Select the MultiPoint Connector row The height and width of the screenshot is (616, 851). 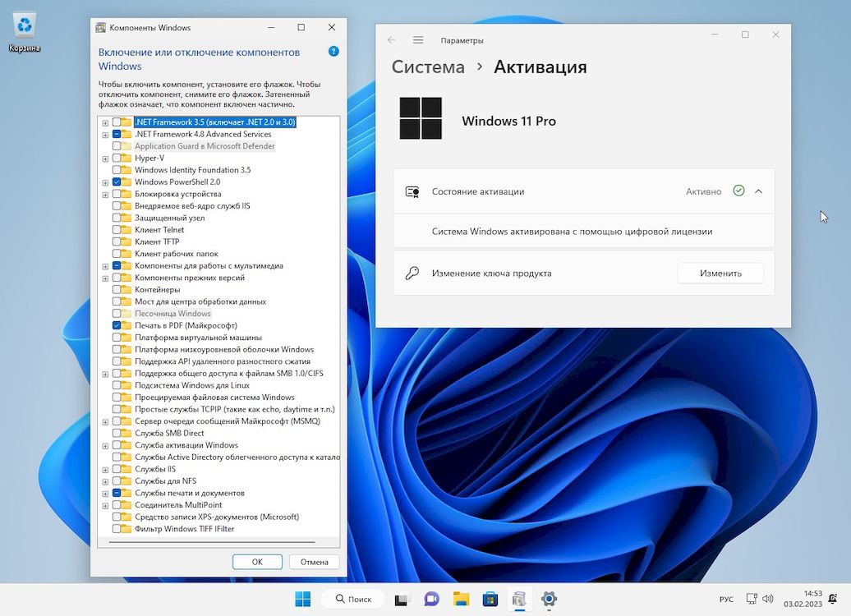click(178, 505)
